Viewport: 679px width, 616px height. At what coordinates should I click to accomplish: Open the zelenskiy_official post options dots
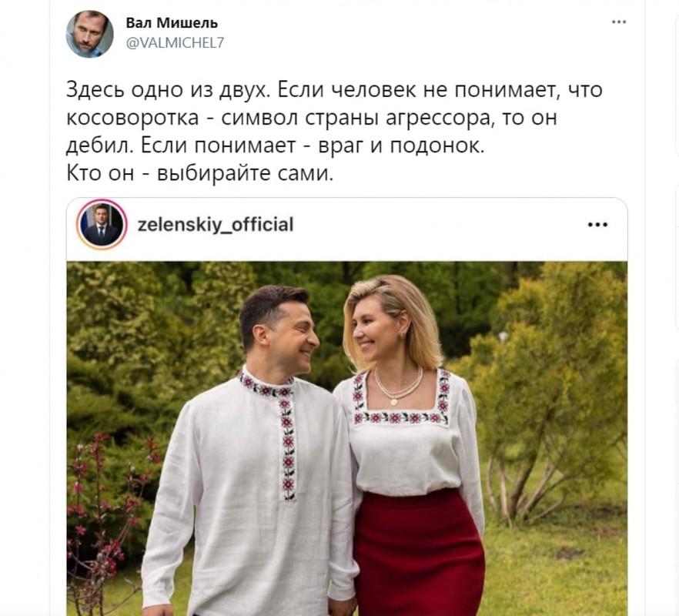point(597,224)
